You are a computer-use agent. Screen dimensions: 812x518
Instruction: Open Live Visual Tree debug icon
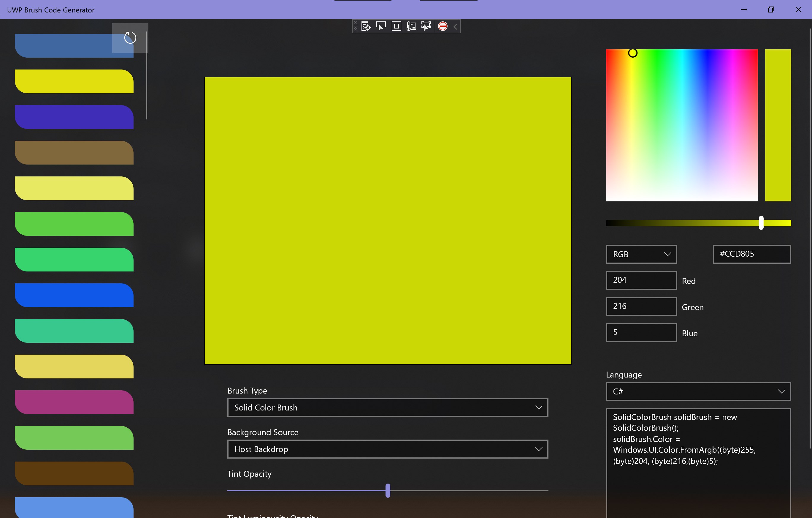(x=366, y=26)
